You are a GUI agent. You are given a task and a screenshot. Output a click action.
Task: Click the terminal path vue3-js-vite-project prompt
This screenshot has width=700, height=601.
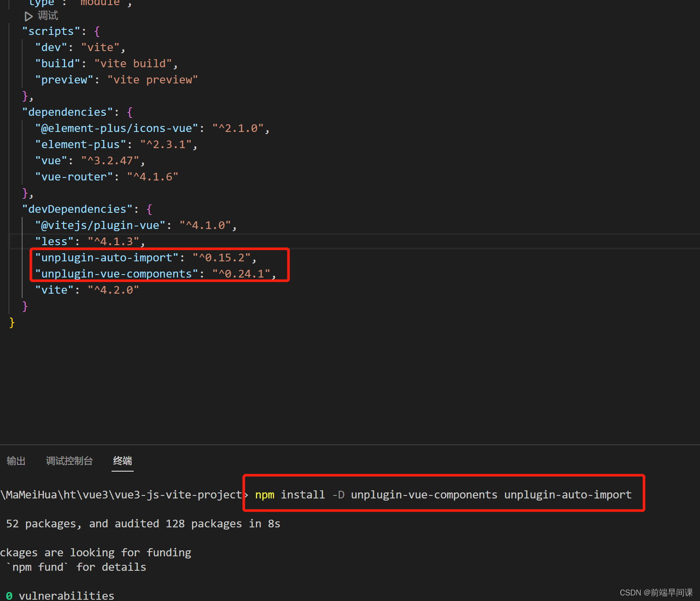(121, 495)
